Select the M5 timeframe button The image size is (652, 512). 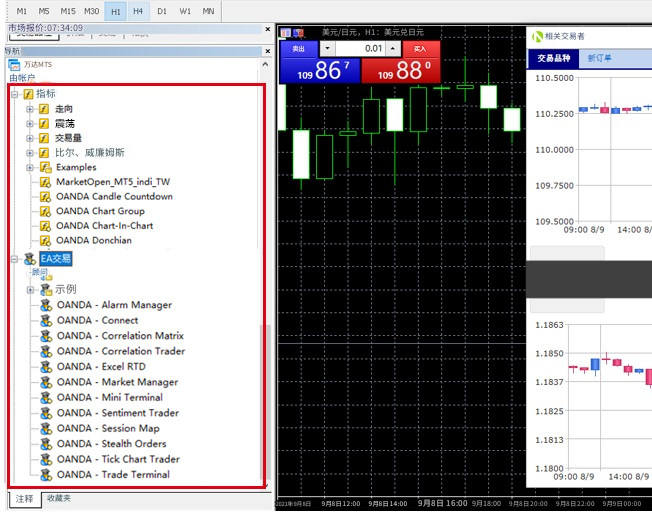(44, 11)
